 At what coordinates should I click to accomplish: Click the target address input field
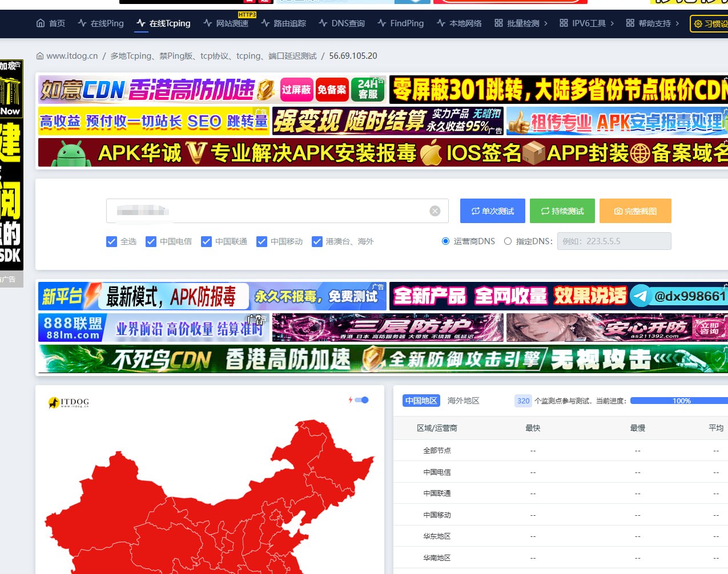click(277, 211)
